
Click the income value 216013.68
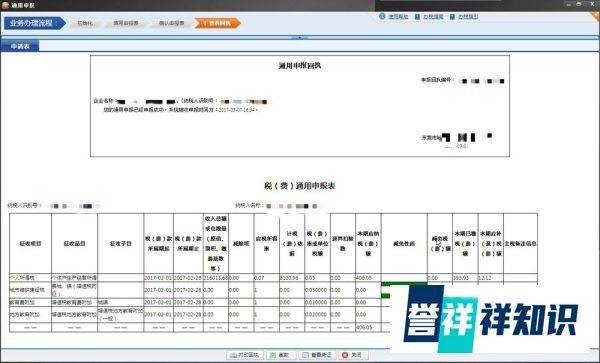click(x=216, y=278)
